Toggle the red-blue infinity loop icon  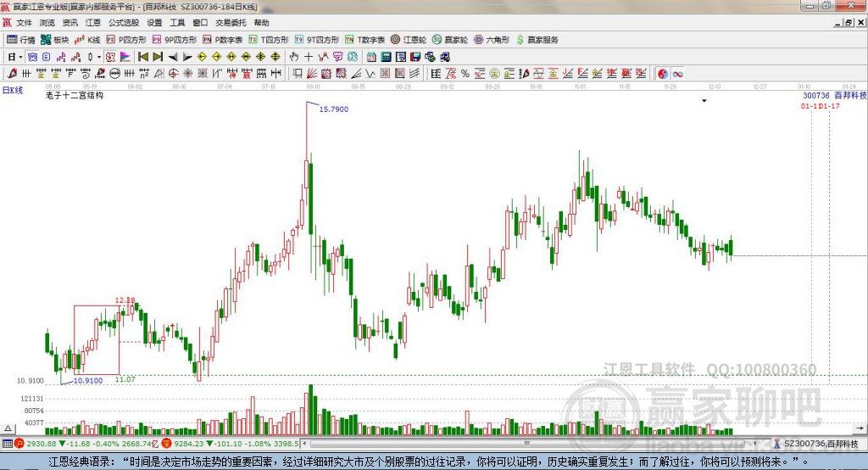click(x=677, y=74)
